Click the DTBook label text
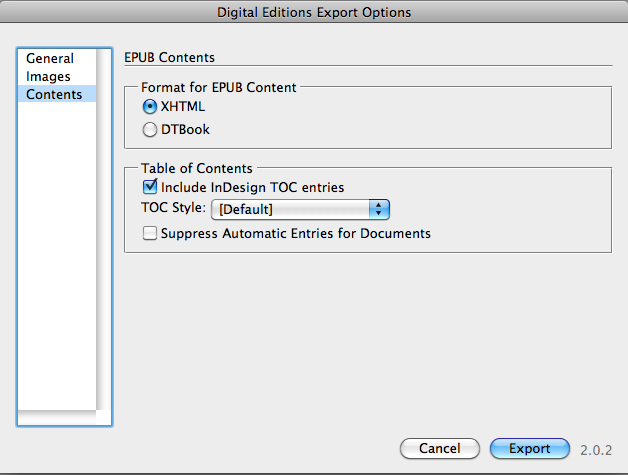The height and width of the screenshot is (475, 628). tap(185, 129)
